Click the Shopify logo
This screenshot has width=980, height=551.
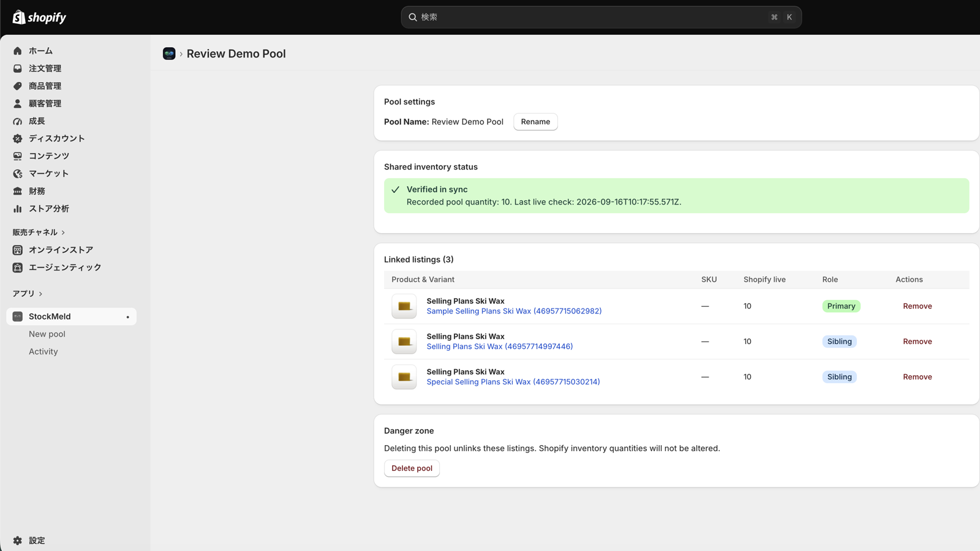[39, 17]
